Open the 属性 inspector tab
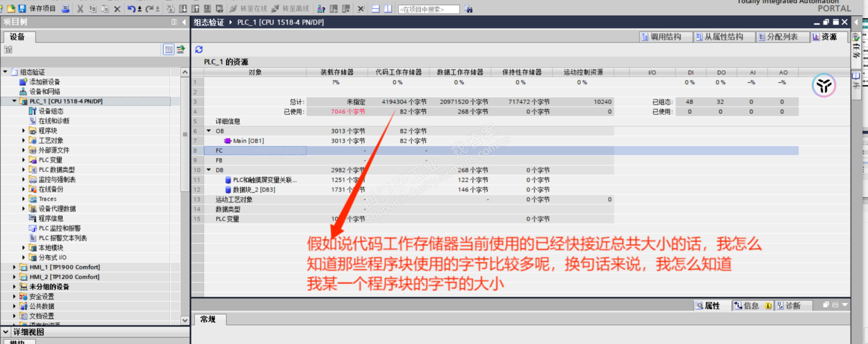Viewport: 868px width, 344px height. pos(712,306)
